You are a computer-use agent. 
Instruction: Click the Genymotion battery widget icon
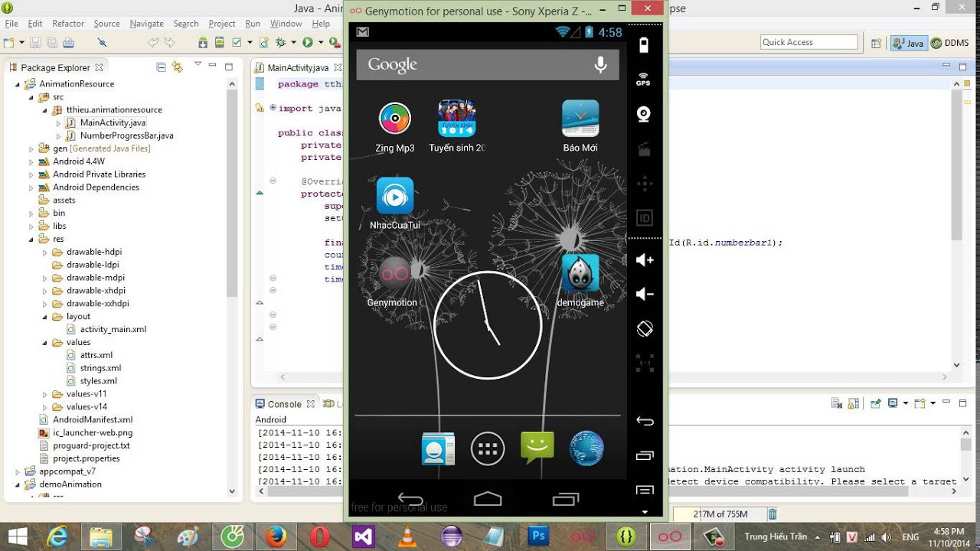click(x=644, y=45)
